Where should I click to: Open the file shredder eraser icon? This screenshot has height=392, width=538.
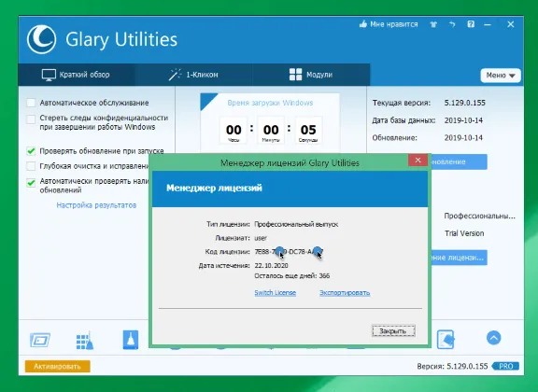coord(446,340)
